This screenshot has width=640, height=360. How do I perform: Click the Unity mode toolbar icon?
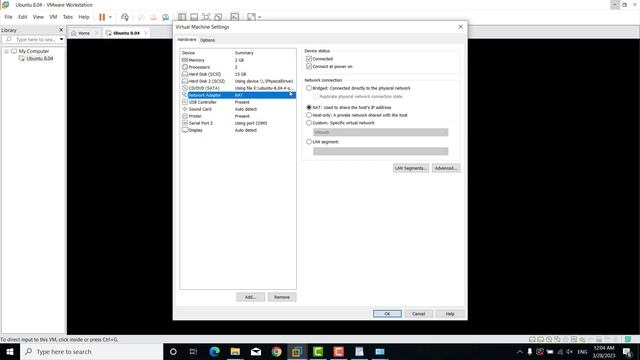tap(218, 17)
